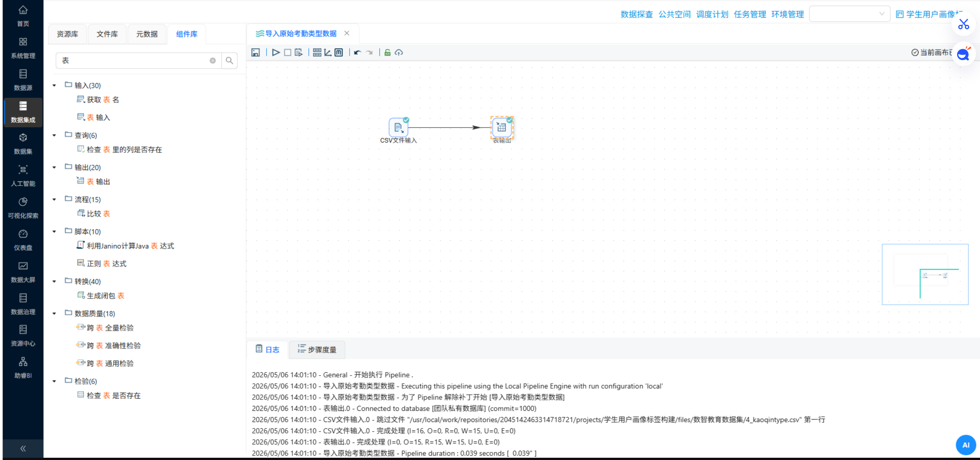Collapse the 流程(15) folder
980x460 pixels.
(54, 199)
